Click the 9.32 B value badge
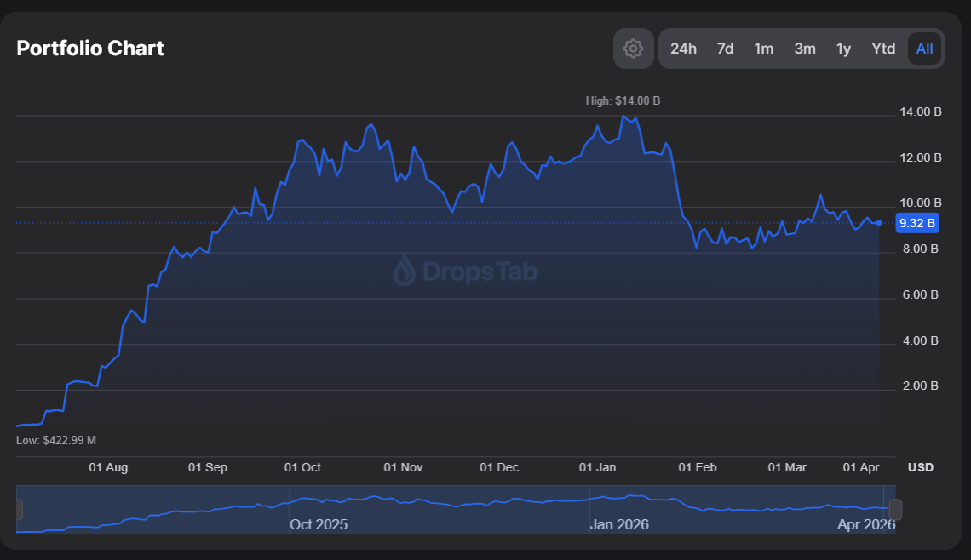The image size is (971, 560). 917,223
